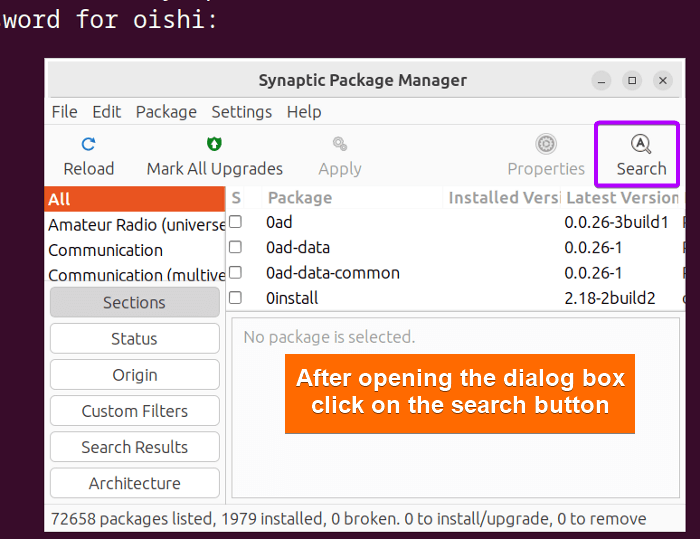Click version 0.0.26-3build1

(x=616, y=222)
